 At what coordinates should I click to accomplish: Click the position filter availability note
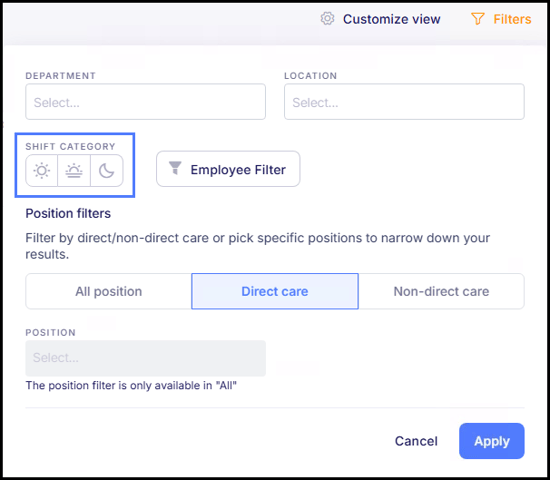pyautogui.click(x=131, y=385)
